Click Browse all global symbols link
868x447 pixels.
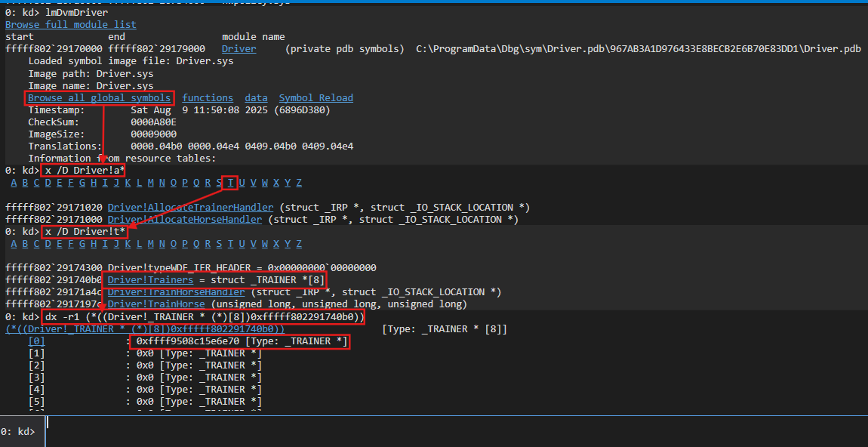click(x=99, y=97)
